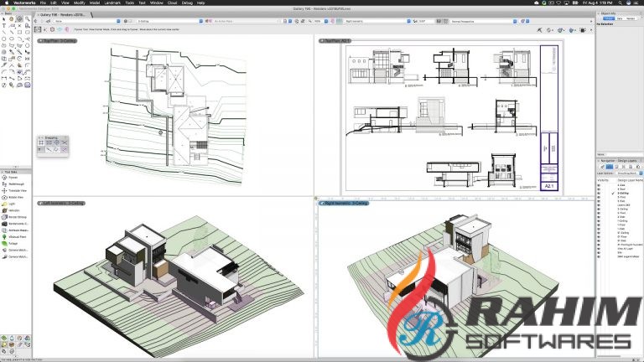Viewport: 644px width, 362px height.
Task: Toggle visibility of Site layer
Action: (x=599, y=252)
